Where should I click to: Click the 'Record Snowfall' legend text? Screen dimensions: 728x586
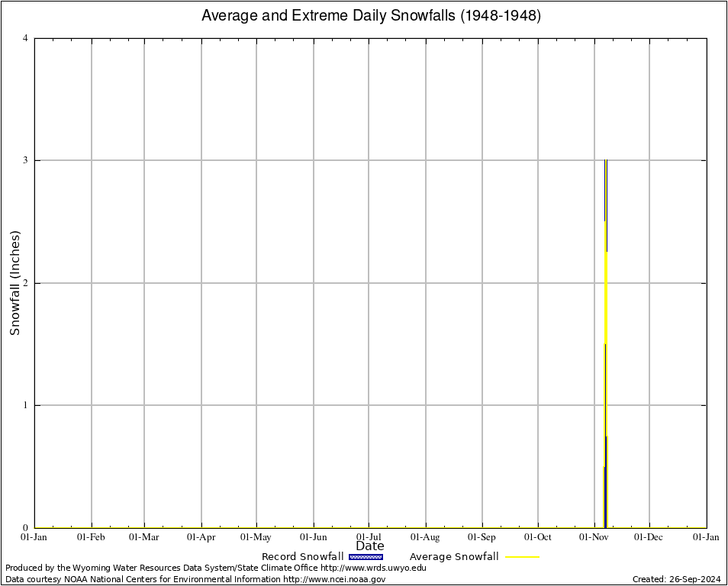[x=302, y=557]
